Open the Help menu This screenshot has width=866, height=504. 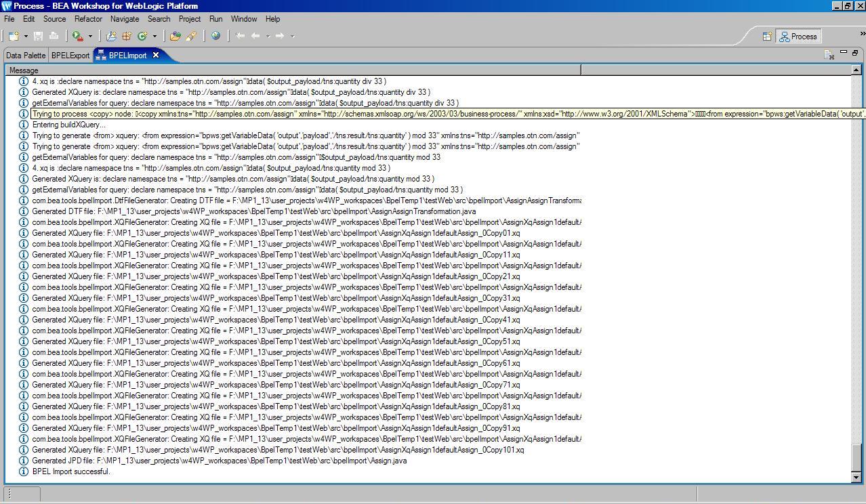[x=272, y=19]
